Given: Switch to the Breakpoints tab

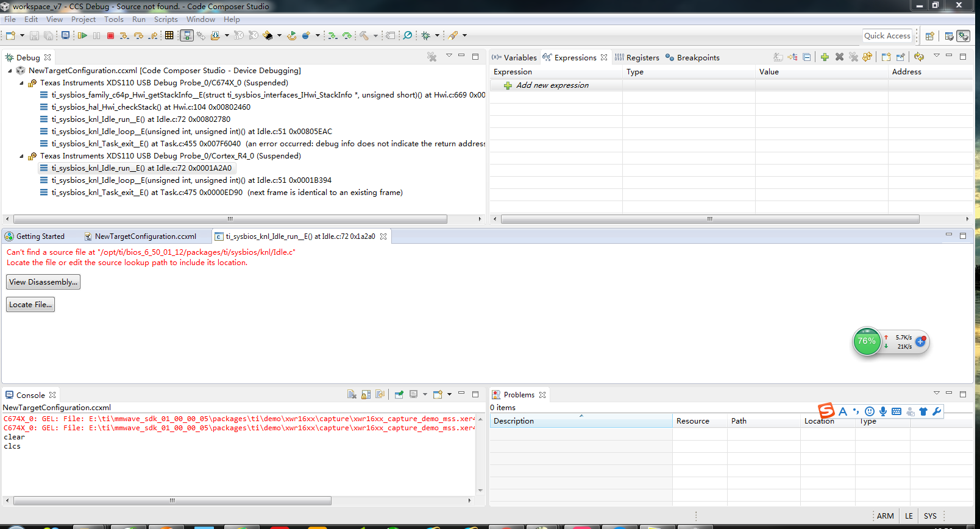Looking at the screenshot, I should click(692, 57).
